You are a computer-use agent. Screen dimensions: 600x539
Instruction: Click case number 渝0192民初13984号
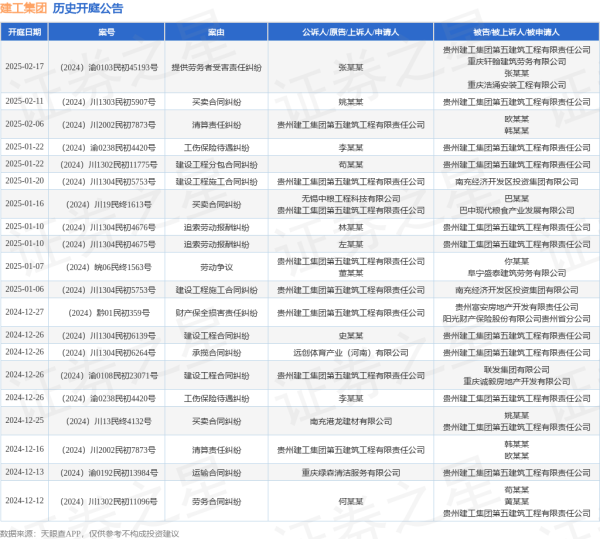(x=109, y=473)
